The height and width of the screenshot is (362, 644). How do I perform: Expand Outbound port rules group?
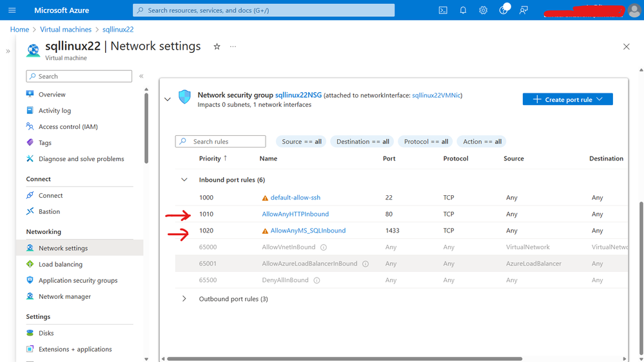point(184,299)
